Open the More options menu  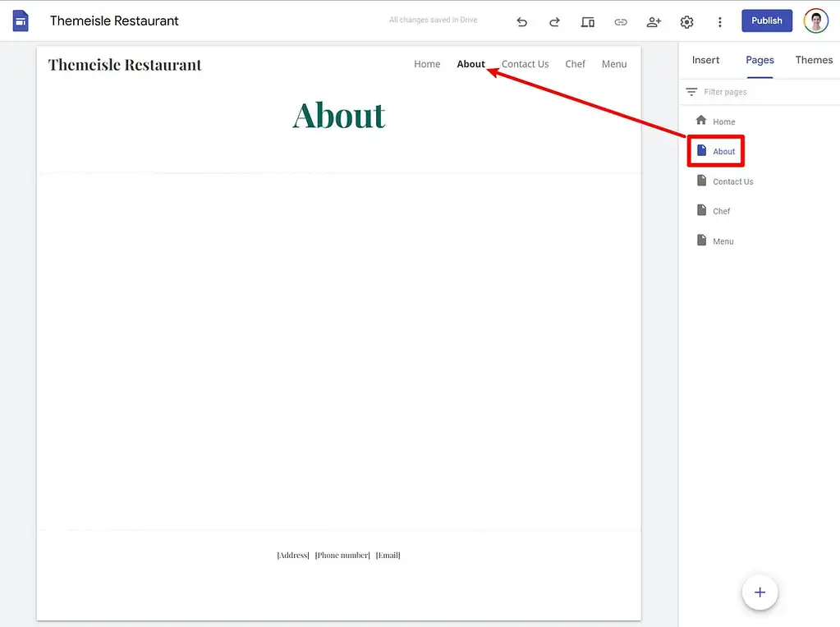[x=719, y=22]
